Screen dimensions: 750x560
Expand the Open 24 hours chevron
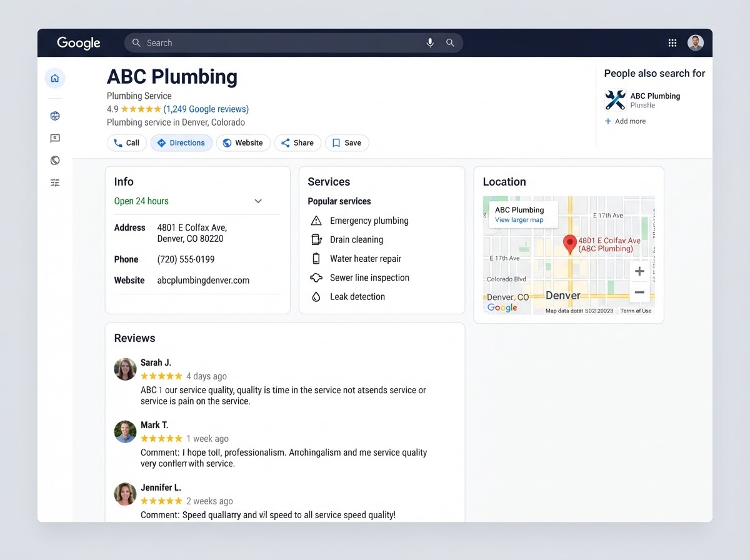pyautogui.click(x=258, y=201)
